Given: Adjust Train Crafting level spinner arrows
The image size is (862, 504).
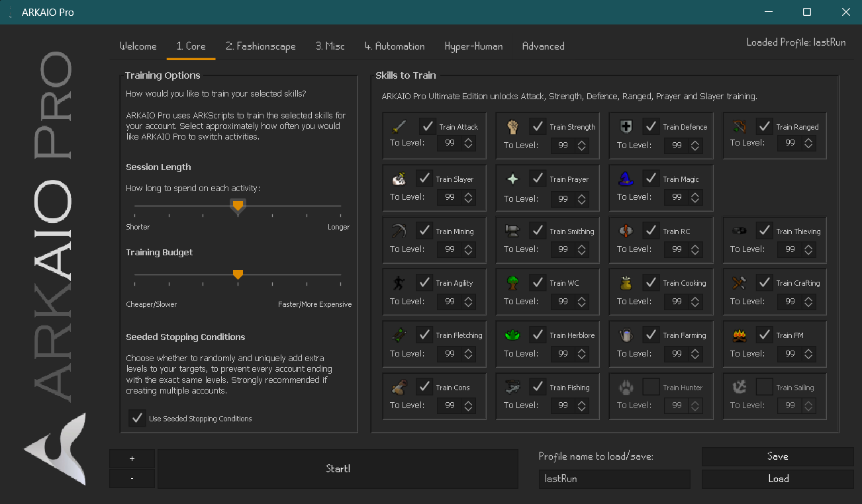Looking at the screenshot, I should pyautogui.click(x=809, y=302).
